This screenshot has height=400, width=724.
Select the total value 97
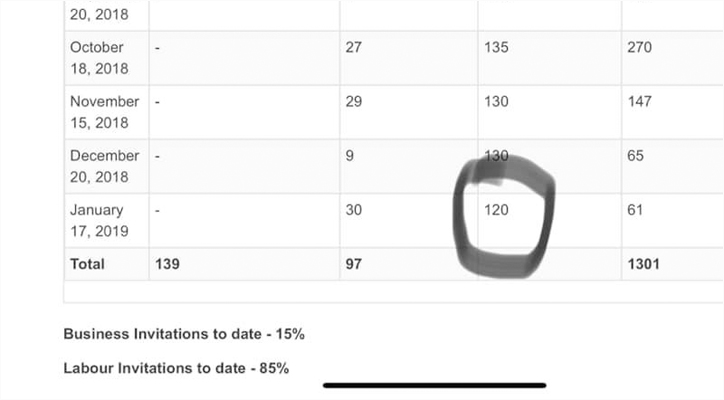pyautogui.click(x=354, y=264)
